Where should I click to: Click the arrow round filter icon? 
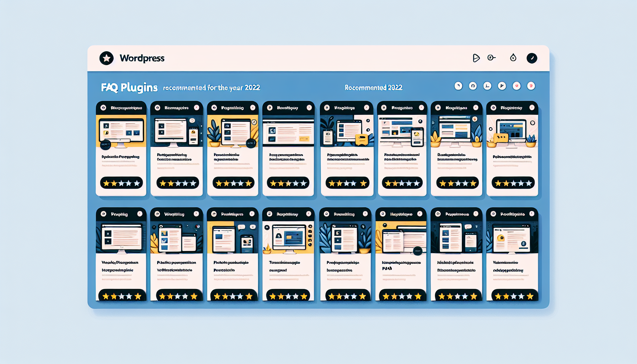[502, 86]
